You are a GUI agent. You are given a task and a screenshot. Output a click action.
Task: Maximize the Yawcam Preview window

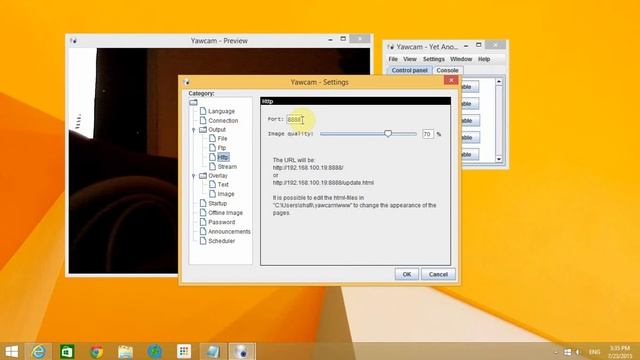coord(343,39)
